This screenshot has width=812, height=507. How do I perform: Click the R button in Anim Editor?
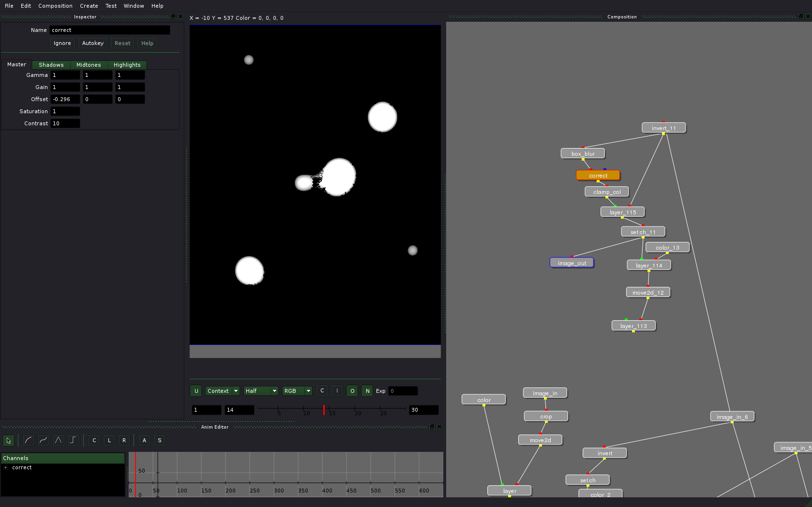124,440
